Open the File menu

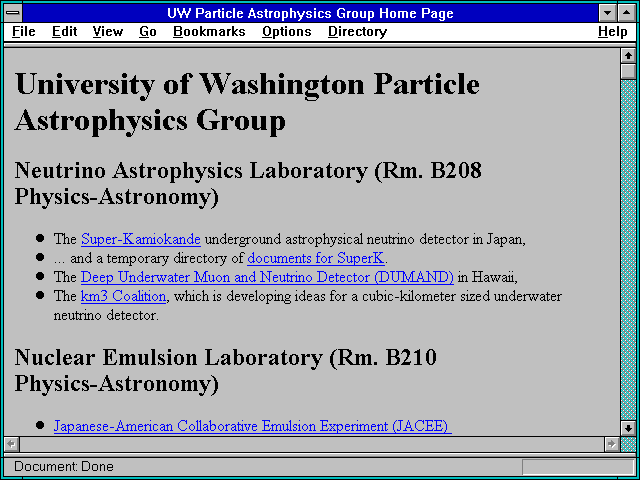[24, 32]
